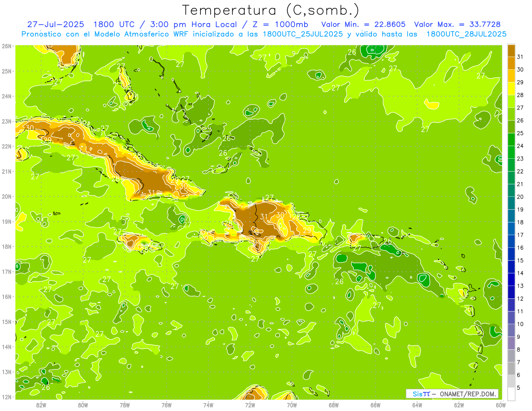The width and height of the screenshot is (532, 411).
Task: Click the orange legend swatch between 30 and 31
Action: coord(511,63)
